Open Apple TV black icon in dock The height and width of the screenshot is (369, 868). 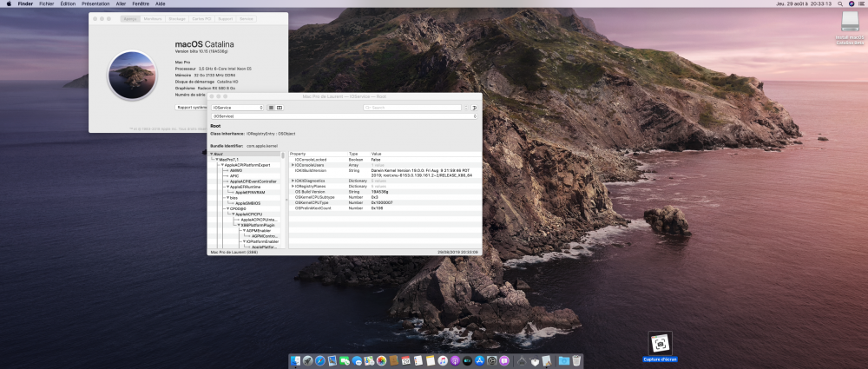pyautogui.click(x=467, y=360)
